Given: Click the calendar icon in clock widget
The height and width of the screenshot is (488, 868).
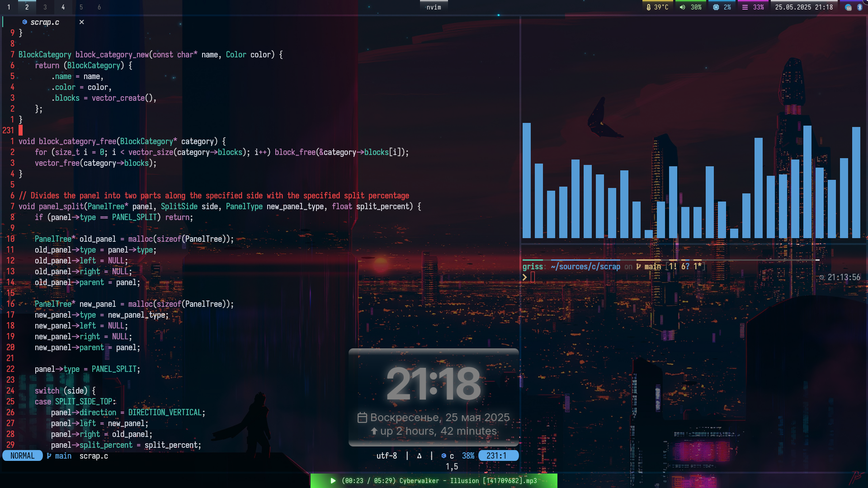Looking at the screenshot, I should click(362, 418).
